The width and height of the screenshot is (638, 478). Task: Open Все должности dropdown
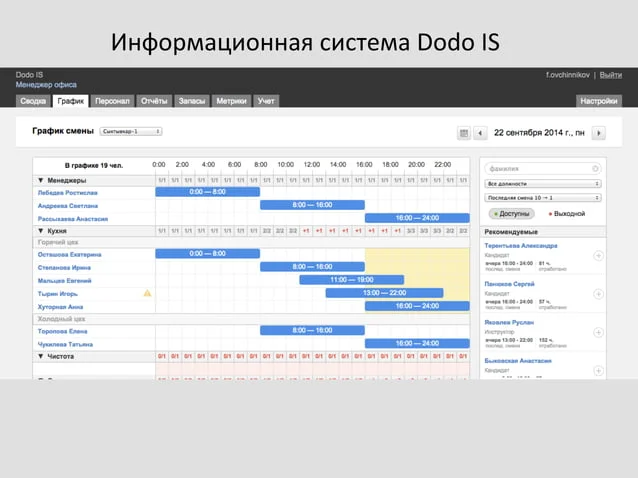542,184
